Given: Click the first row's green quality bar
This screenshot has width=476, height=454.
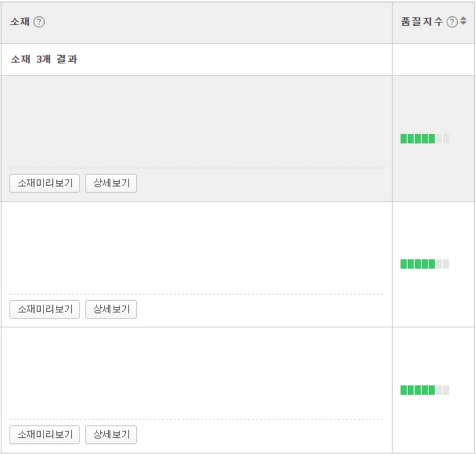Looking at the screenshot, I should (418, 139).
